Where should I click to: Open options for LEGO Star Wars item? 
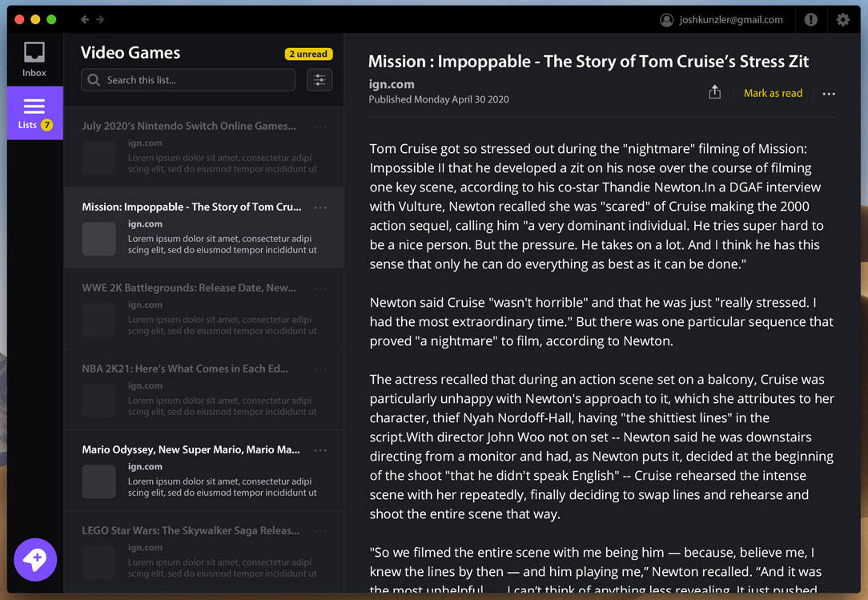320,531
